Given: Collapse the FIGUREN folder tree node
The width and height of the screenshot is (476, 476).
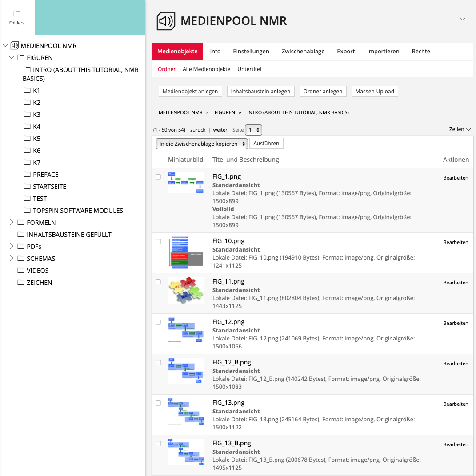Looking at the screenshot, I should pyautogui.click(x=12, y=58).
